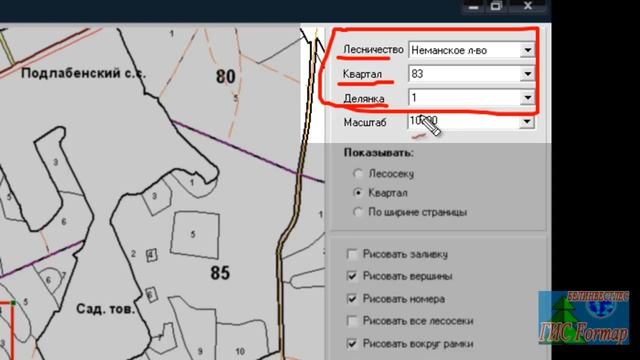Open the Делянка dropdown arrow
Screen dimensions: 640x360
pyautogui.click(x=527, y=98)
